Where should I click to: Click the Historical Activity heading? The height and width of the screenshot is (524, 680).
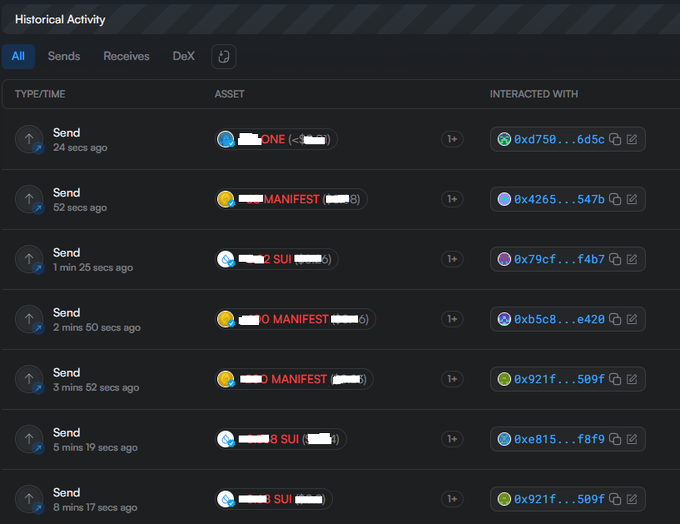click(x=60, y=20)
